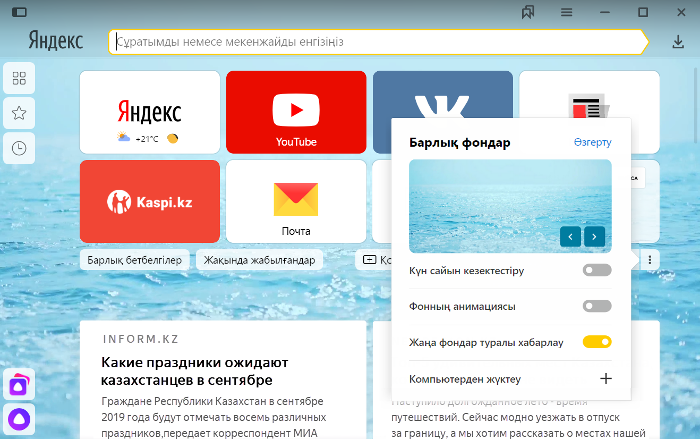Show previous background with left arrow
The image size is (700, 439).
pyautogui.click(x=570, y=237)
